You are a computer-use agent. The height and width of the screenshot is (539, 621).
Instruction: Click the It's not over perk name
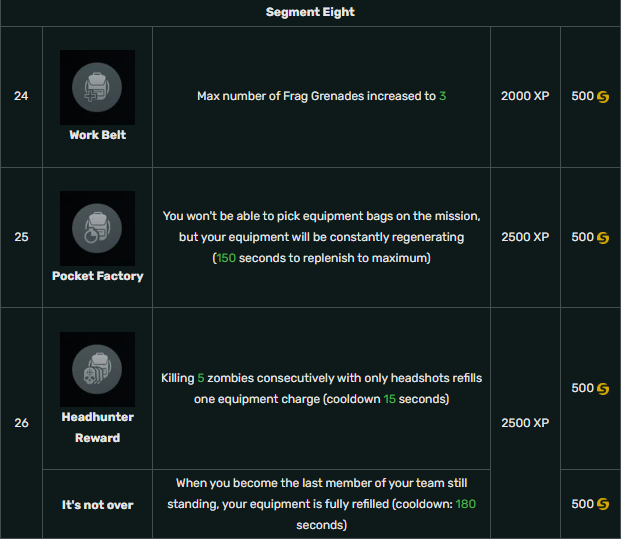pos(97,505)
